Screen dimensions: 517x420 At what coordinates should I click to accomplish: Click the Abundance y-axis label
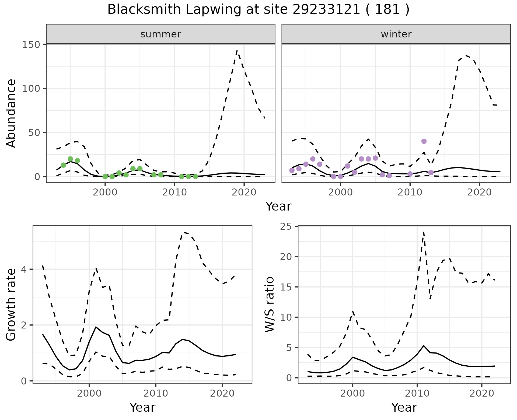tap(11, 113)
